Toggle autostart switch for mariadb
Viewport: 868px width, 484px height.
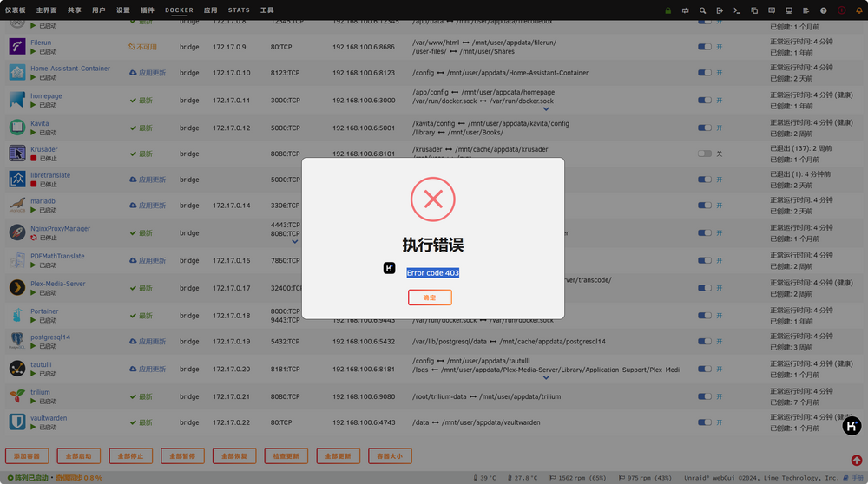[x=705, y=206]
